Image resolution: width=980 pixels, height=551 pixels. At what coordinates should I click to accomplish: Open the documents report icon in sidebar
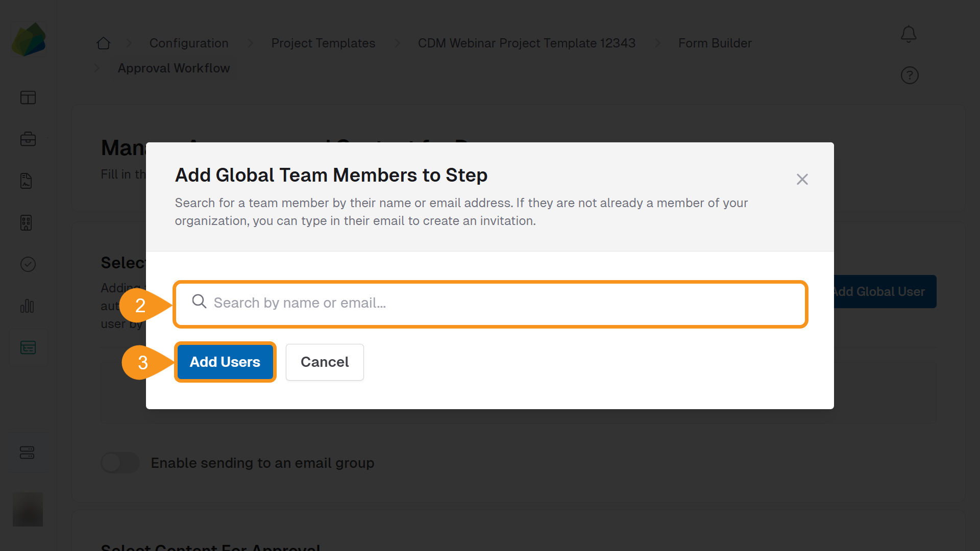[x=28, y=181]
